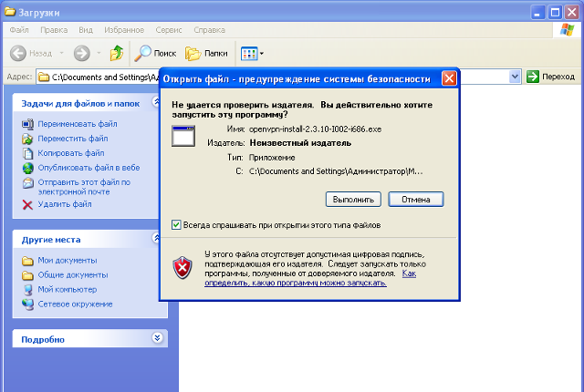Click the Forward arrow icon in toolbar
The image size is (584, 392).
coord(81,53)
